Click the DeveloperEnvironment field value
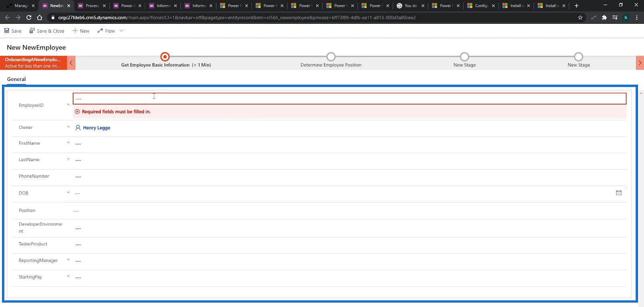The image size is (644, 307). [x=349, y=228]
